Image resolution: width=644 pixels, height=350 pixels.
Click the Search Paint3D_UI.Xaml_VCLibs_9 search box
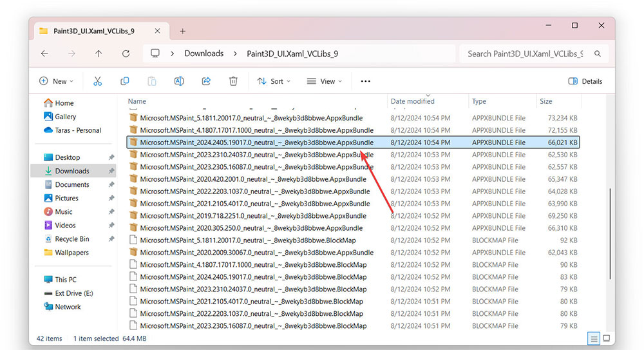[x=525, y=53]
